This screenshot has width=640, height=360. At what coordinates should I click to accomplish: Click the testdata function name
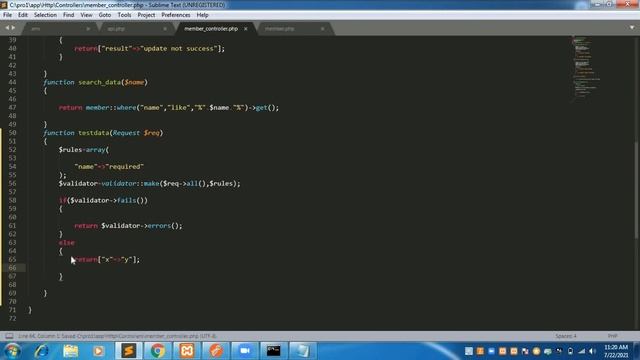click(x=93, y=133)
